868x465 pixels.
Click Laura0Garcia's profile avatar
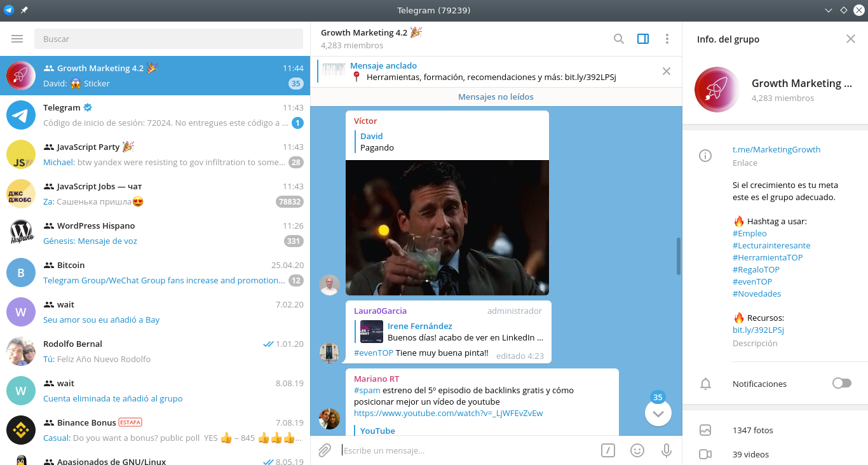click(x=329, y=353)
